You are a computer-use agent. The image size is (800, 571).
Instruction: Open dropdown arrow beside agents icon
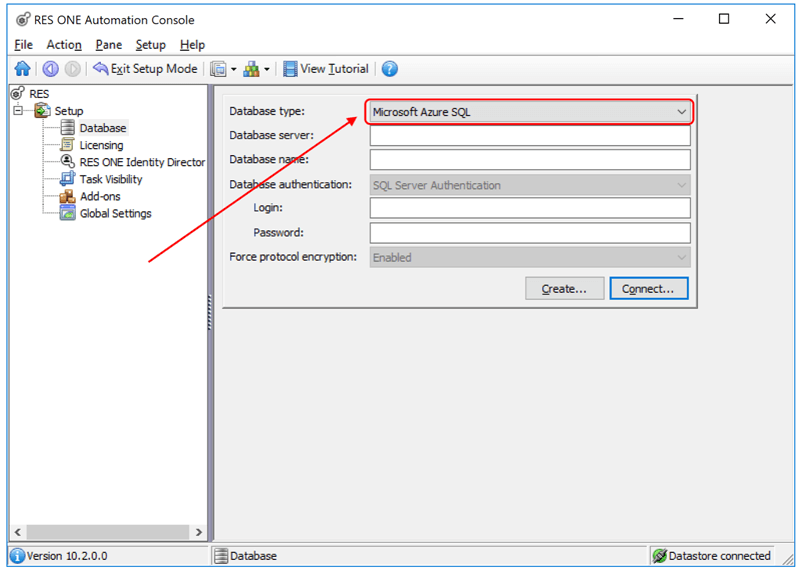point(267,69)
